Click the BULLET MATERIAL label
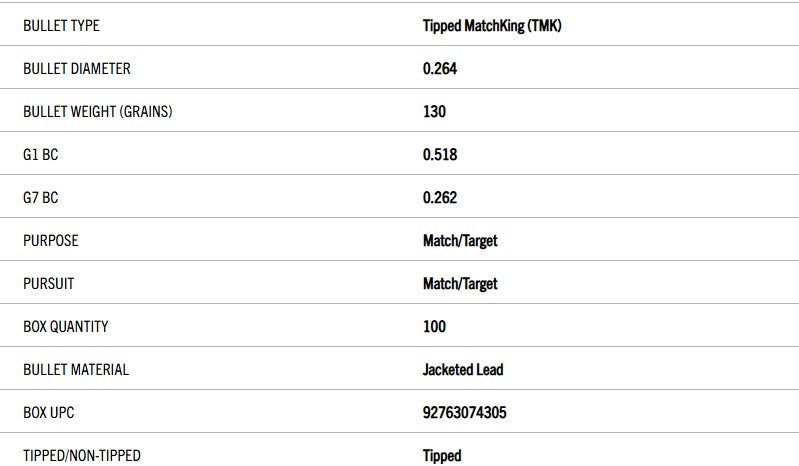This screenshot has width=799, height=466. click(x=76, y=370)
